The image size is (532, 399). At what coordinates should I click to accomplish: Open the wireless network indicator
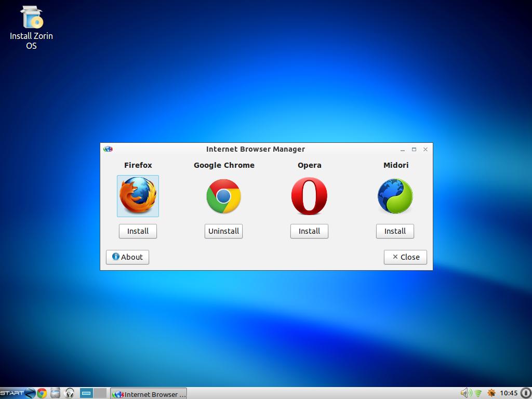(x=478, y=394)
